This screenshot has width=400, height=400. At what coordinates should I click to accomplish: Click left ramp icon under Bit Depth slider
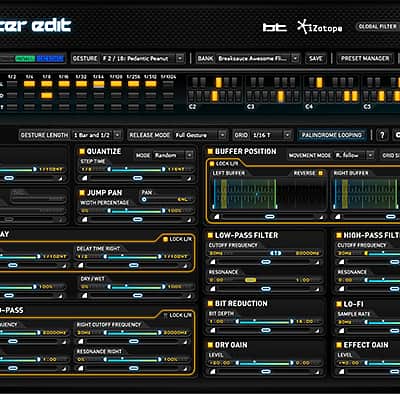[213, 330]
